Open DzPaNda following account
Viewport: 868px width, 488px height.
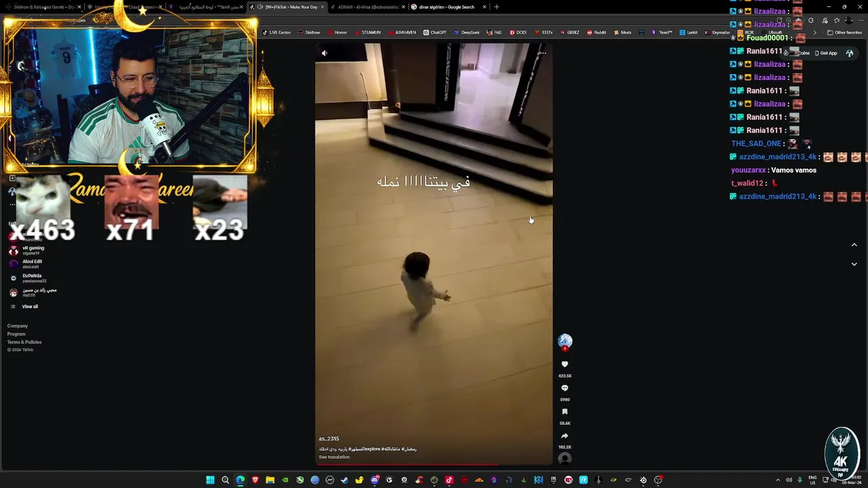pyautogui.click(x=29, y=278)
